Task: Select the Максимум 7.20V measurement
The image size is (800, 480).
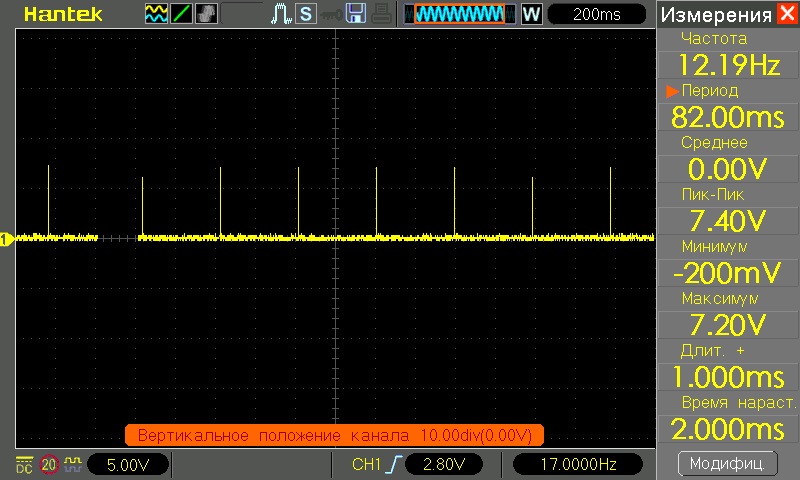Action: 728,314
